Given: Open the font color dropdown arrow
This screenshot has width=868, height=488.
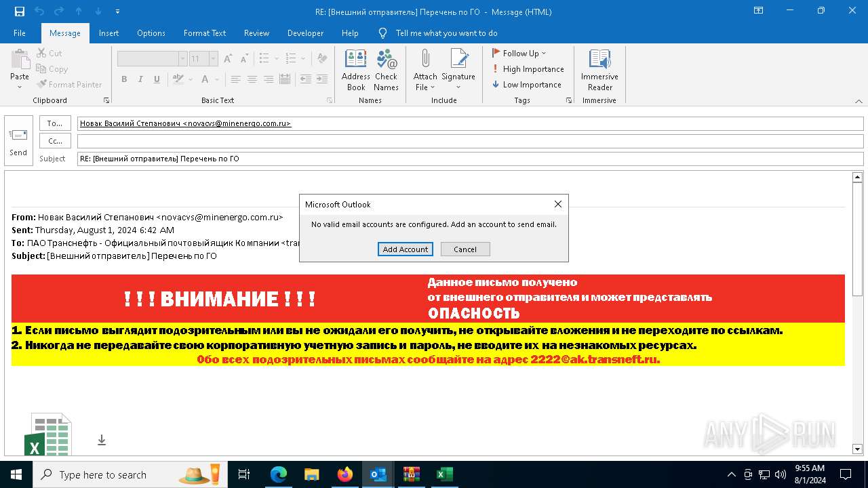Looking at the screenshot, I should (x=216, y=79).
